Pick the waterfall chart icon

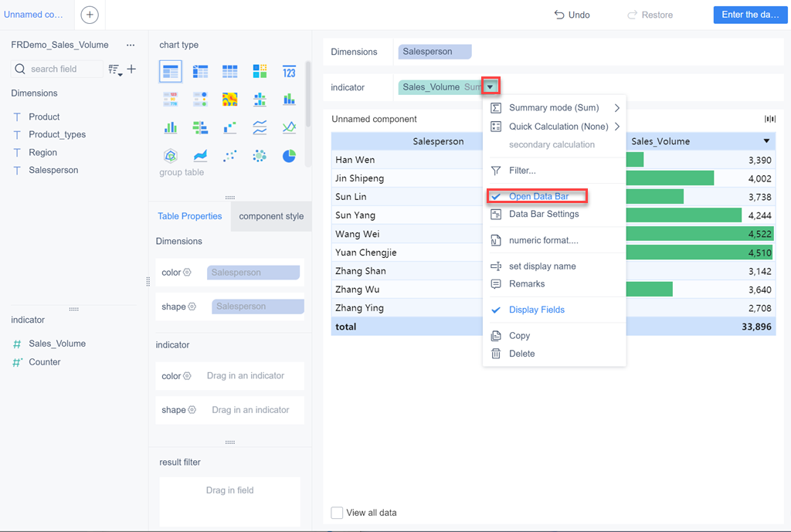tap(230, 127)
